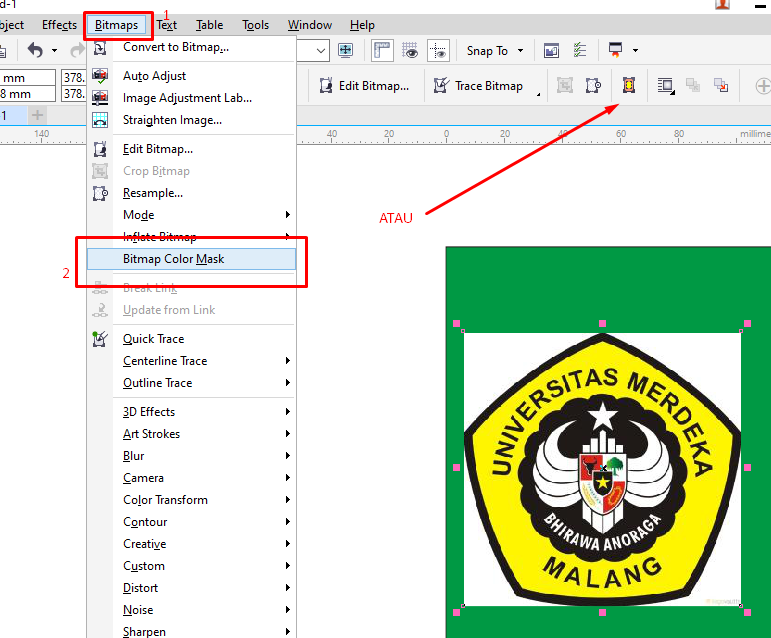This screenshot has height=638, width=771.
Task: Open the Tools menu
Action: point(255,25)
